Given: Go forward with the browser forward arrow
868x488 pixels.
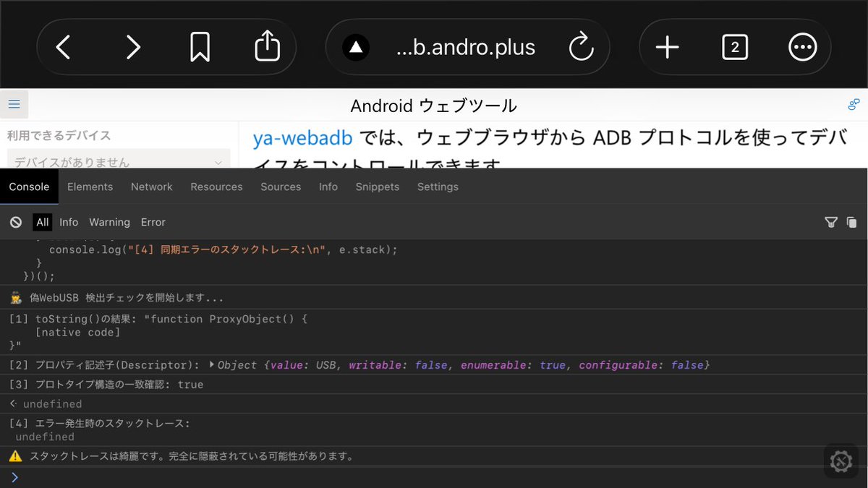Looking at the screenshot, I should pyautogui.click(x=132, y=48).
